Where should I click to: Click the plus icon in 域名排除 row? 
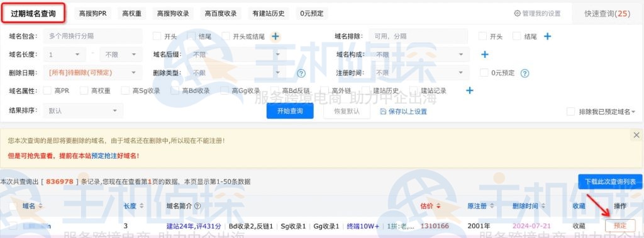[x=547, y=36]
